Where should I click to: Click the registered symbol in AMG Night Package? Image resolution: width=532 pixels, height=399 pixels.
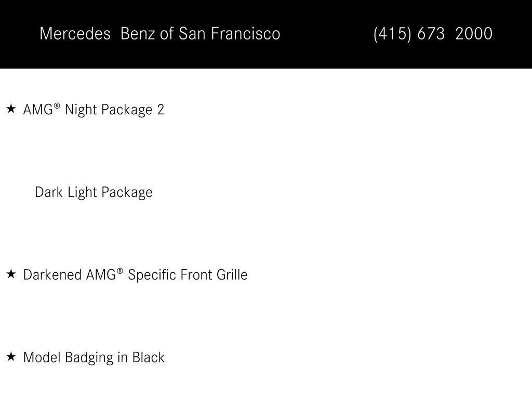[57, 106]
